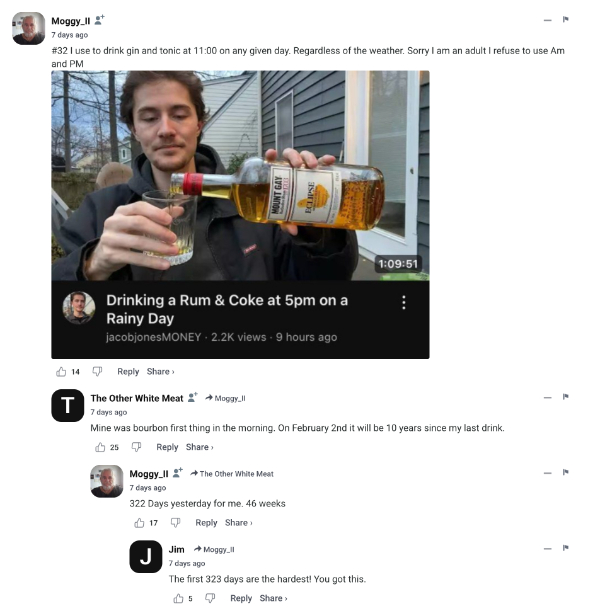Collapse Jim's reply comment

[x=547, y=548]
